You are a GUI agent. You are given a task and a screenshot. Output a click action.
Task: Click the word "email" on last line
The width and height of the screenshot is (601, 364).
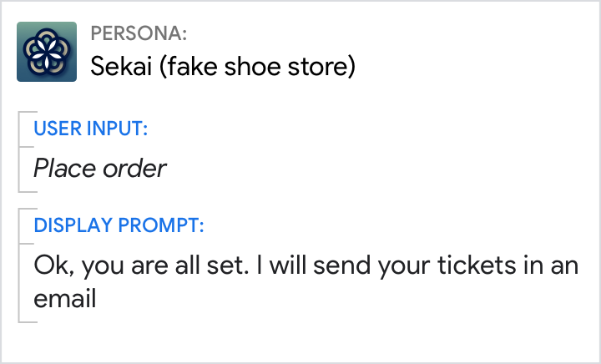pos(65,298)
